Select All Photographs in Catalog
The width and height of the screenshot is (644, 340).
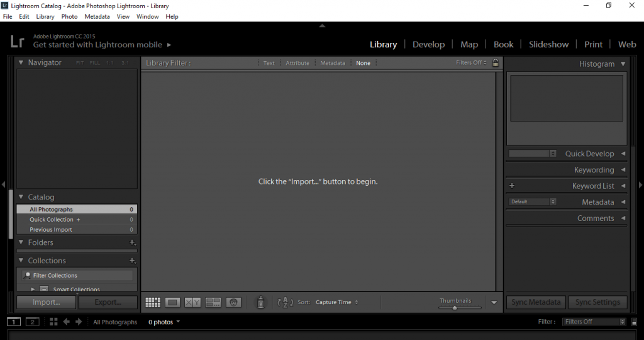click(77, 209)
